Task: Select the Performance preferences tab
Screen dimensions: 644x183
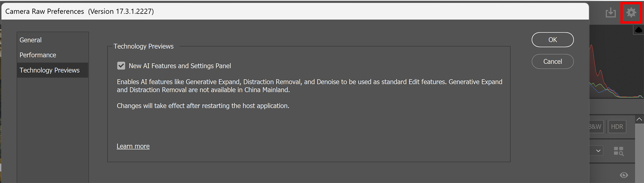Action: click(x=38, y=55)
